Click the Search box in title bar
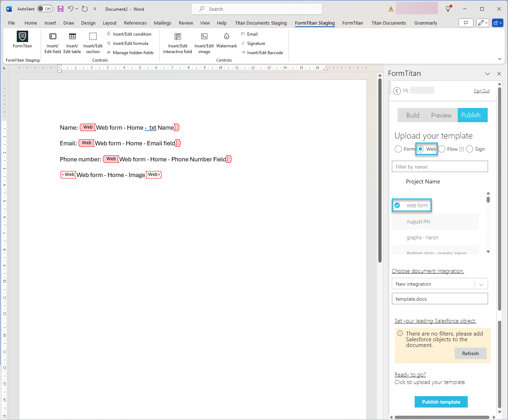508x420 pixels. [256, 9]
